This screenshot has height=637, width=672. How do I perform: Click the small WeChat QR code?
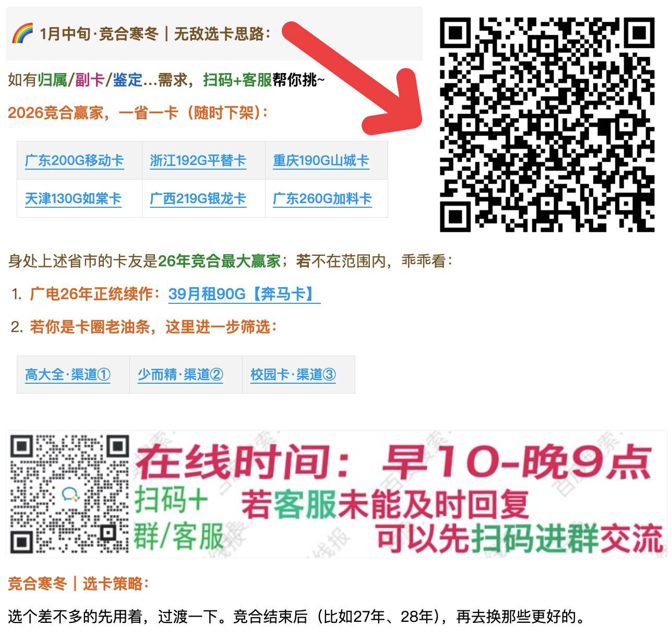(x=69, y=494)
